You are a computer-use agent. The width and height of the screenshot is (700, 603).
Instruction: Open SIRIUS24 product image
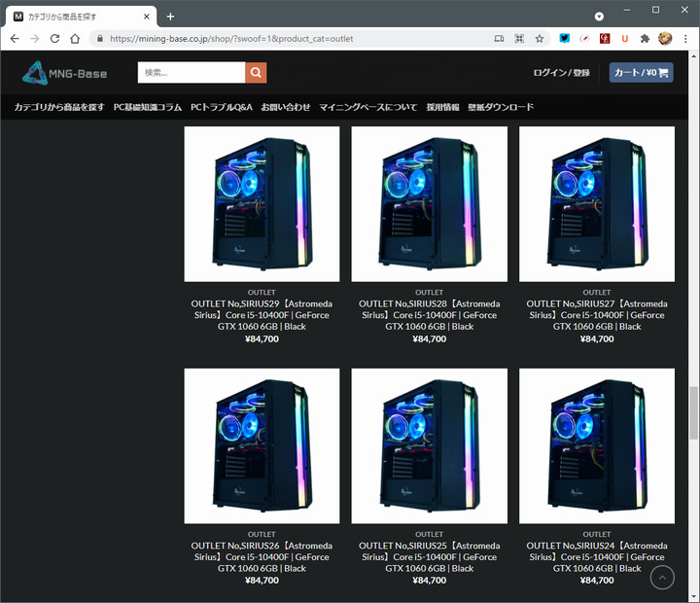[x=597, y=445]
